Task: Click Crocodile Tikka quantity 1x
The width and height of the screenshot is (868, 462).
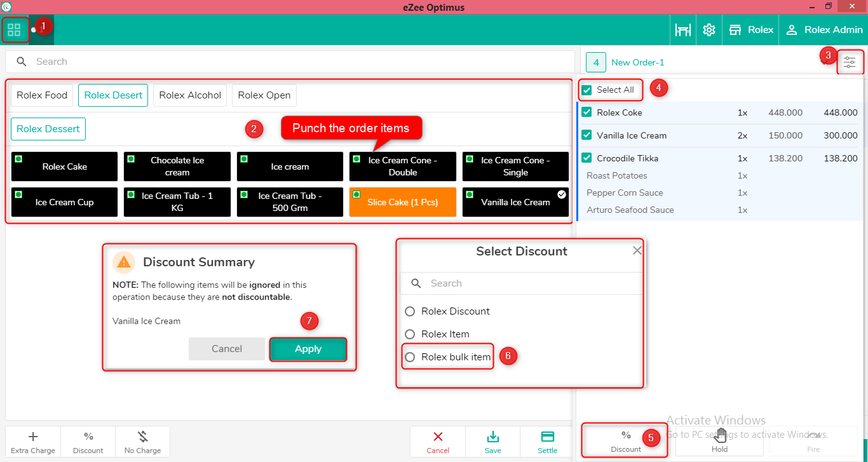Action: pyautogui.click(x=742, y=159)
